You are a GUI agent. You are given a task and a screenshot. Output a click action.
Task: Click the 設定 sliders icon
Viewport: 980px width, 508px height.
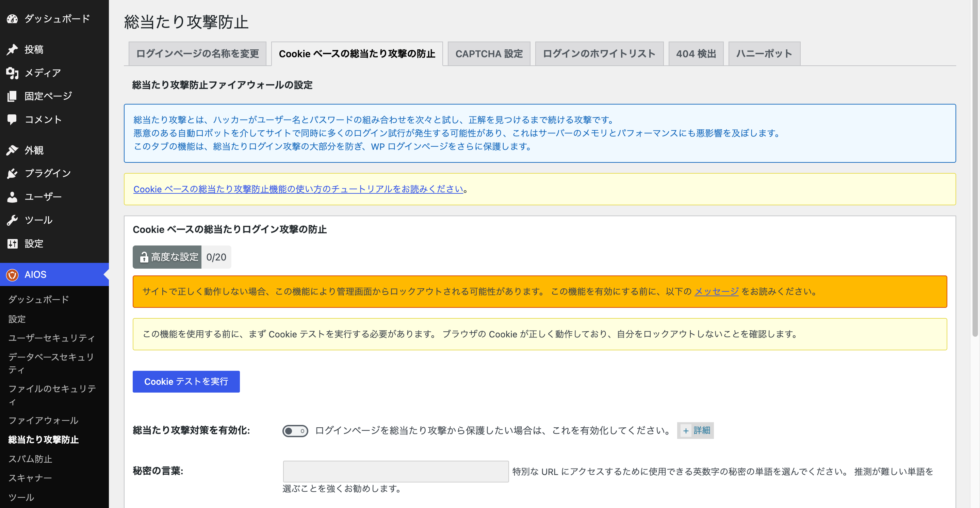tap(12, 243)
